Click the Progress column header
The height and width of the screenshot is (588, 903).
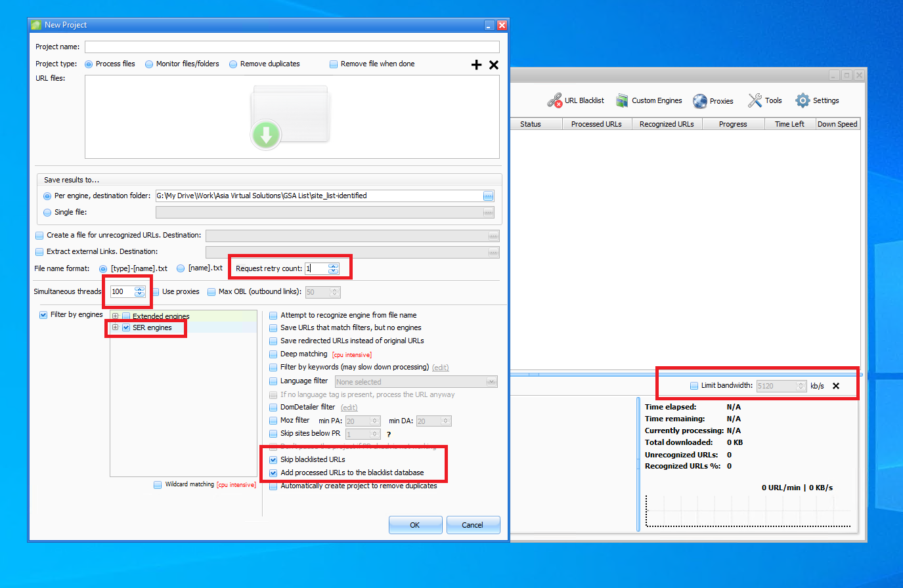(733, 124)
